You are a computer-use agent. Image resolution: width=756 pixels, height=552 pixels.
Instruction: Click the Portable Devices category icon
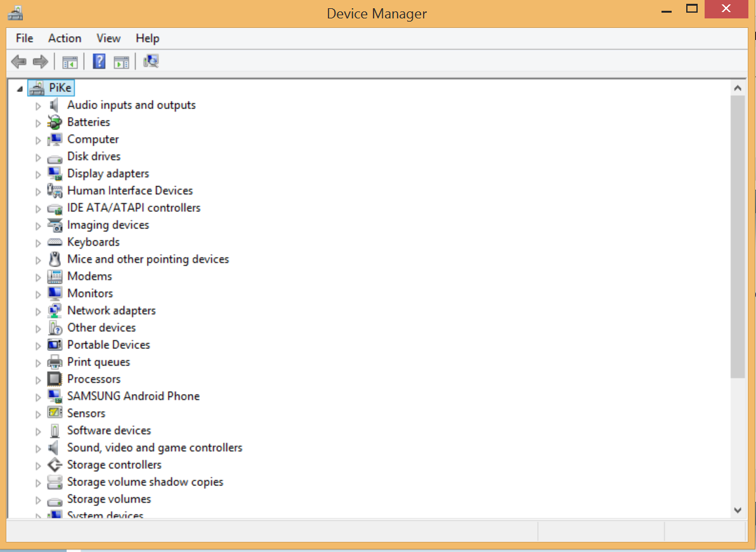tap(55, 345)
